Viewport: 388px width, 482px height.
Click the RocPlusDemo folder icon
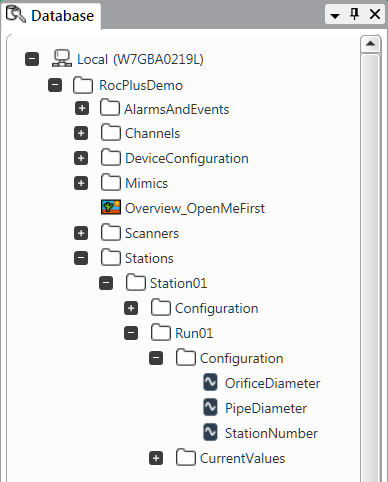[x=83, y=85]
